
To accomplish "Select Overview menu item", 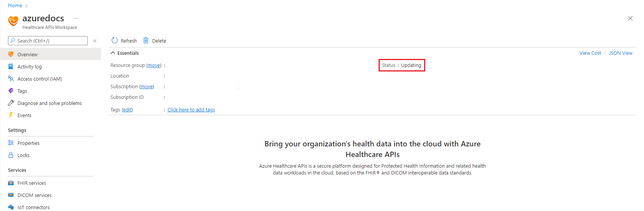I will tap(51, 54).
